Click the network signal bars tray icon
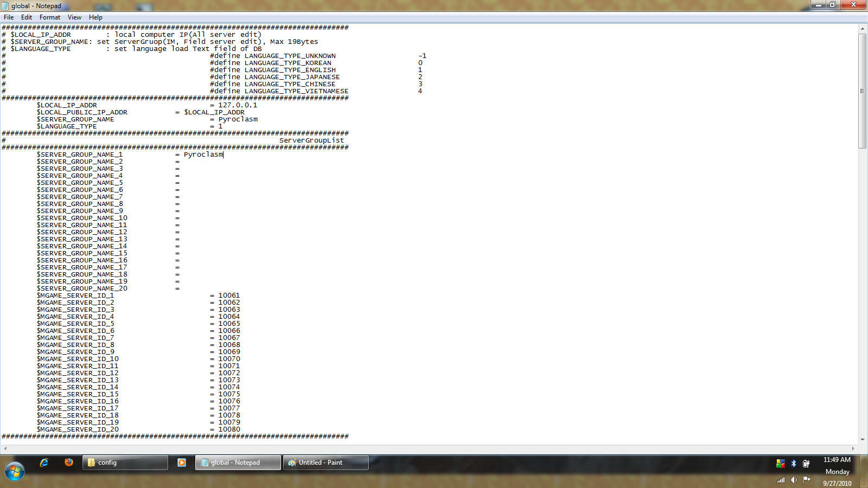Viewport: 868px width, 488px height. point(781,480)
